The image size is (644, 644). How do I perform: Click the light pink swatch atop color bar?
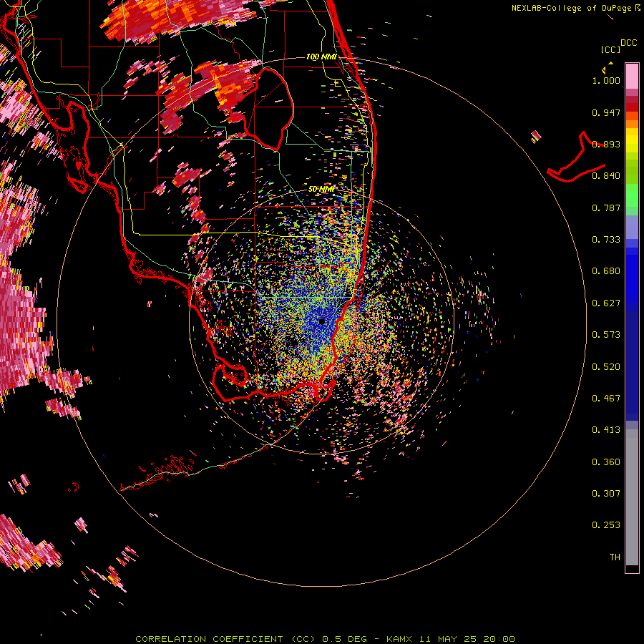[x=632, y=76]
